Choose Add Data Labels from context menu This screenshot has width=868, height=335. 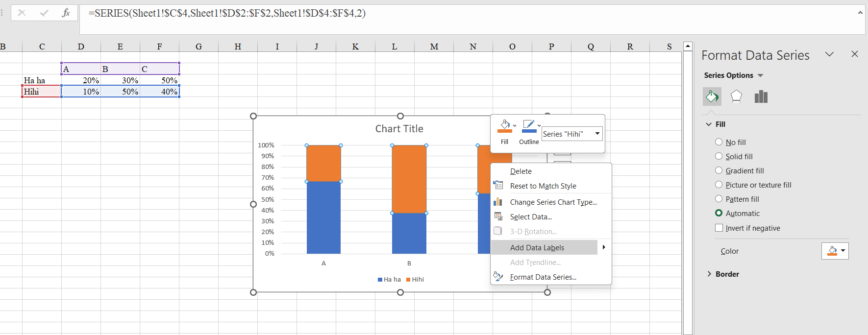point(537,248)
